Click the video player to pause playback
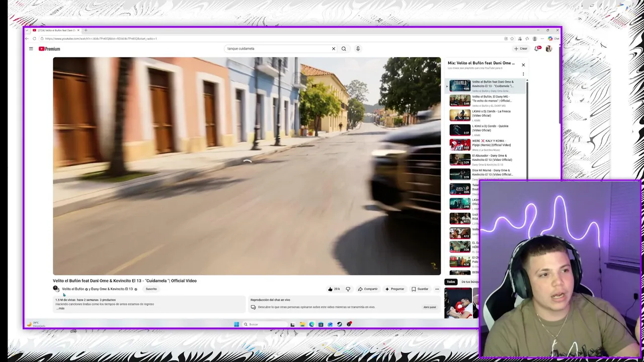 [247, 166]
